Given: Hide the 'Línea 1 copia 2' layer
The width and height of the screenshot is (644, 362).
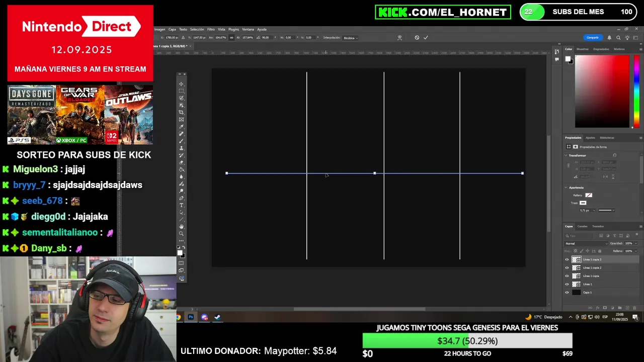Looking at the screenshot, I should [x=567, y=268].
